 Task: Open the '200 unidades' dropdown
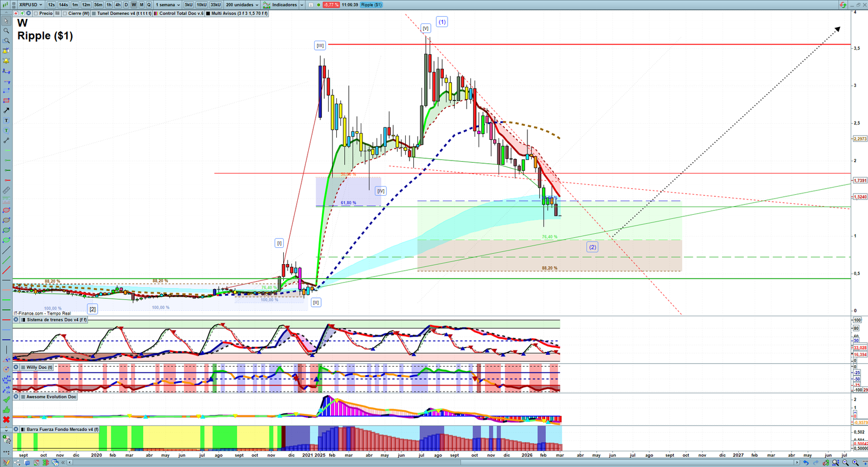coord(242,5)
